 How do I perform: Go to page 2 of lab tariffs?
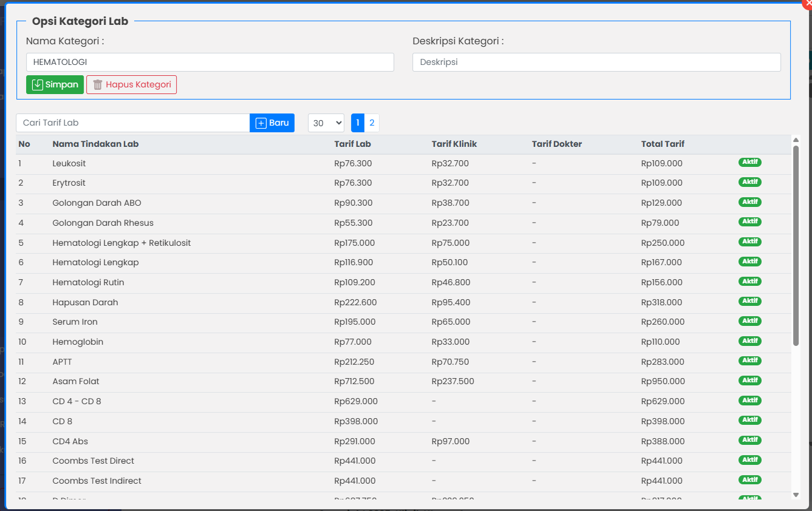(372, 123)
